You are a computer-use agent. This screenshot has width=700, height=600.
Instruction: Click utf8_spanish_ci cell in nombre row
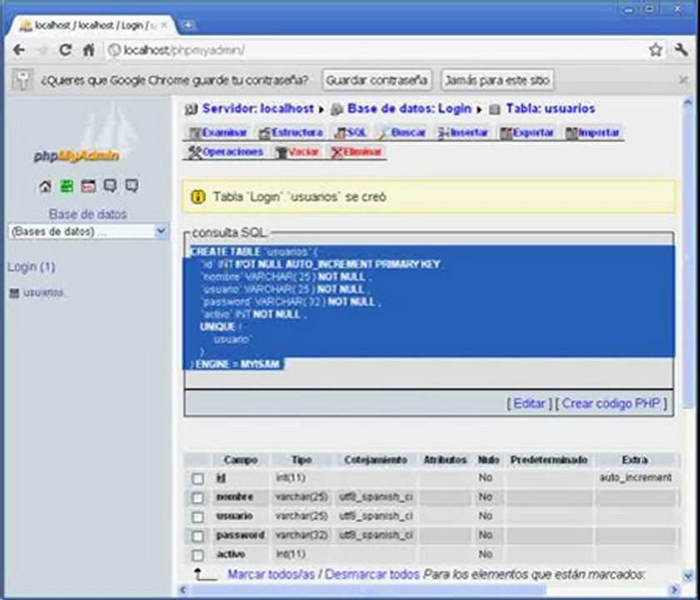pyautogui.click(x=376, y=497)
